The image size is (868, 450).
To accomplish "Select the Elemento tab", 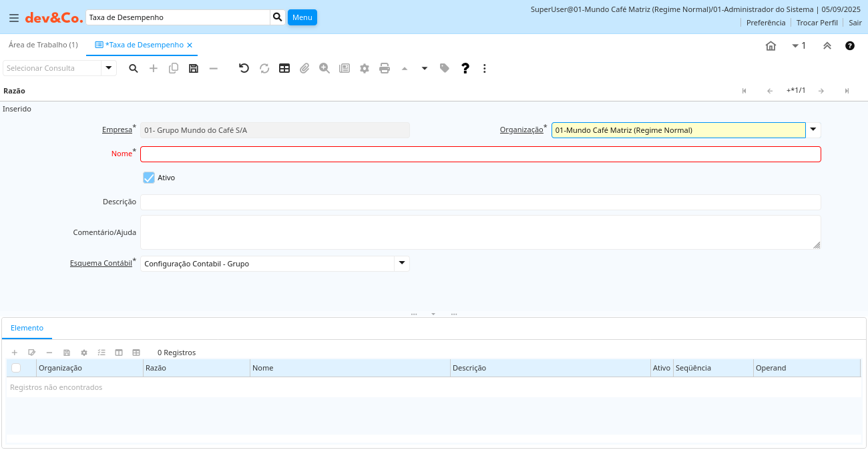I will pos(27,328).
